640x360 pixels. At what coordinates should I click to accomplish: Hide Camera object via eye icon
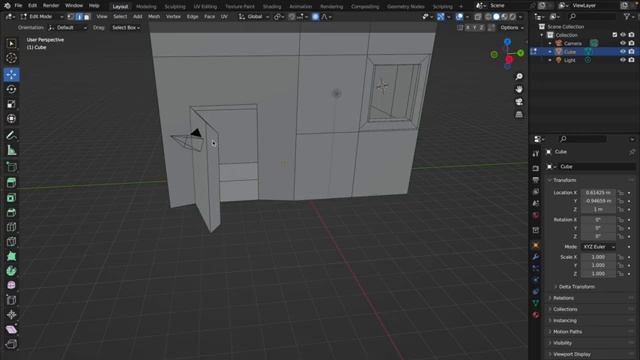623,43
